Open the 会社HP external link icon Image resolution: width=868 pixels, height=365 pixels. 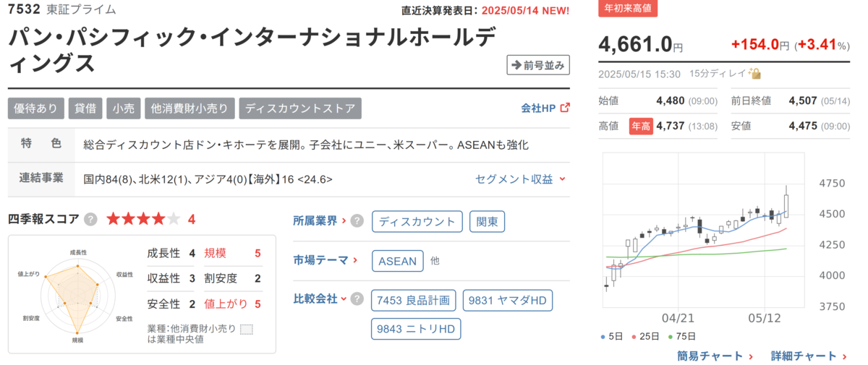coord(565,108)
